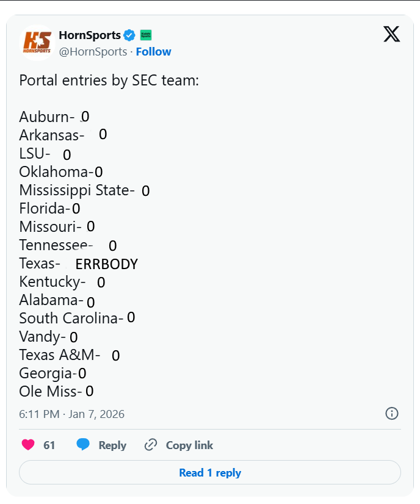This screenshot has height=504, width=420.
Task: Click the X logo icon
Action: click(x=391, y=34)
